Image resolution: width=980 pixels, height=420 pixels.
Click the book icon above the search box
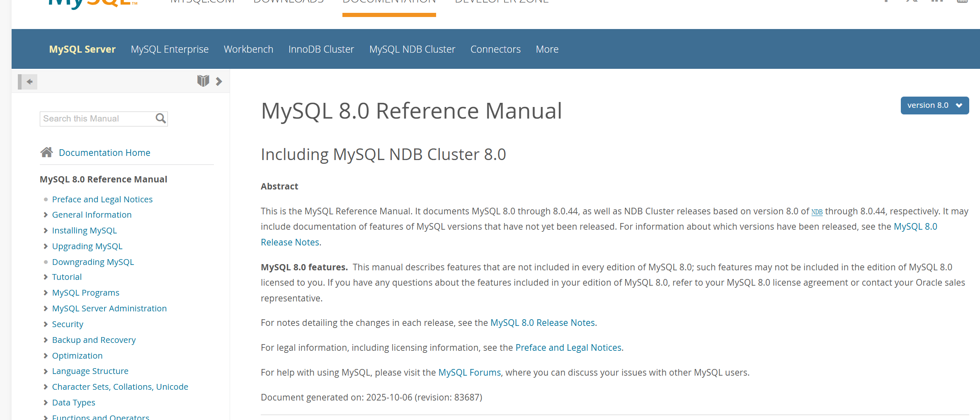pyautogui.click(x=203, y=81)
